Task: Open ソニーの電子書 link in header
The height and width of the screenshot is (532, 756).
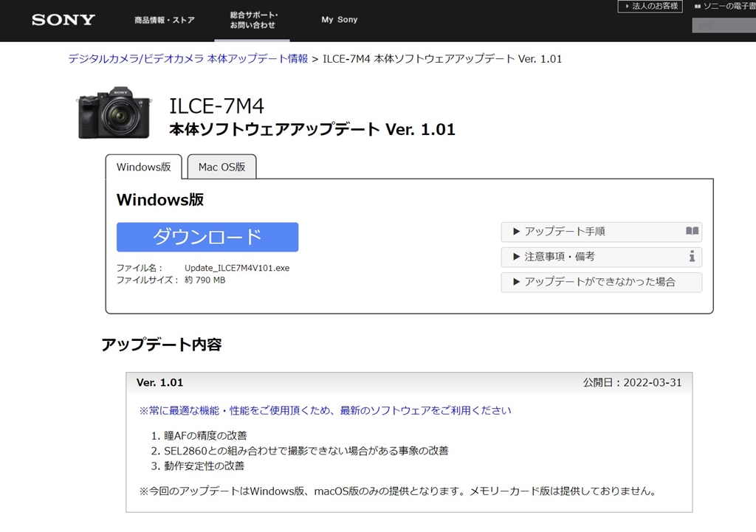Action: [725, 6]
